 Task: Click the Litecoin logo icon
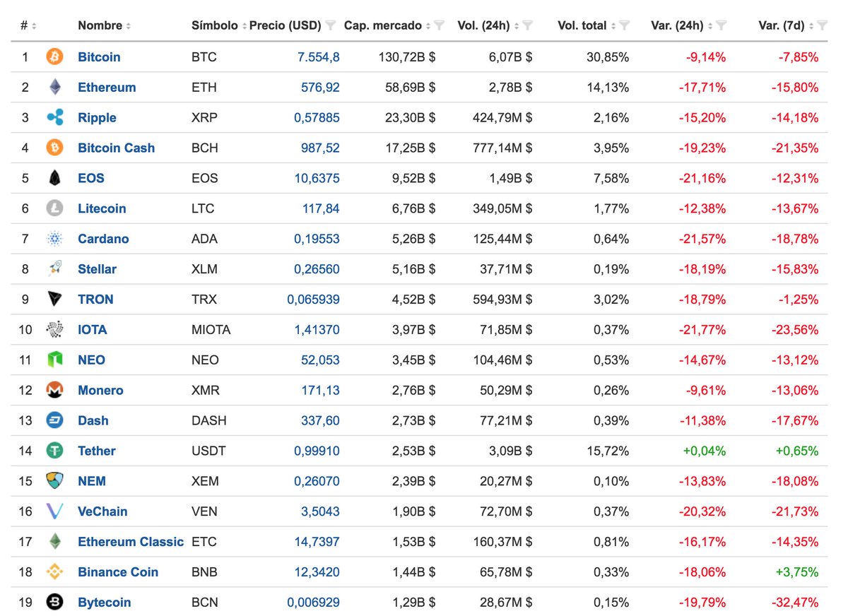coord(54,208)
